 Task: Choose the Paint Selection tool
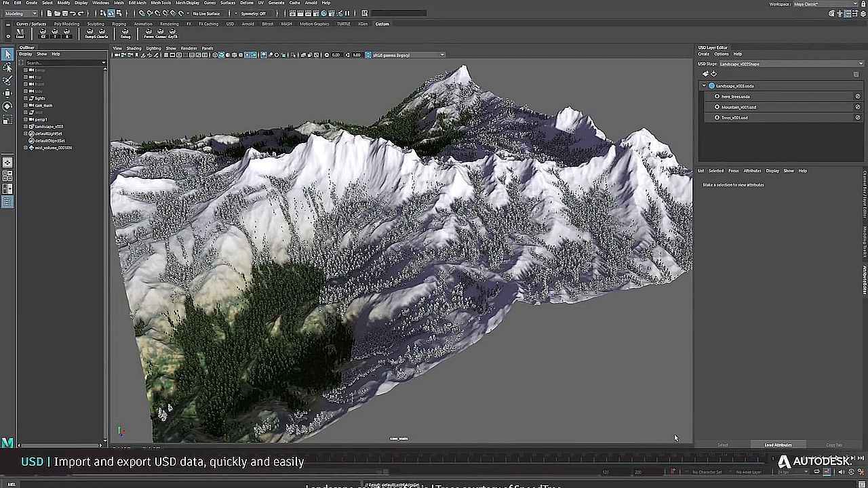click(x=7, y=80)
